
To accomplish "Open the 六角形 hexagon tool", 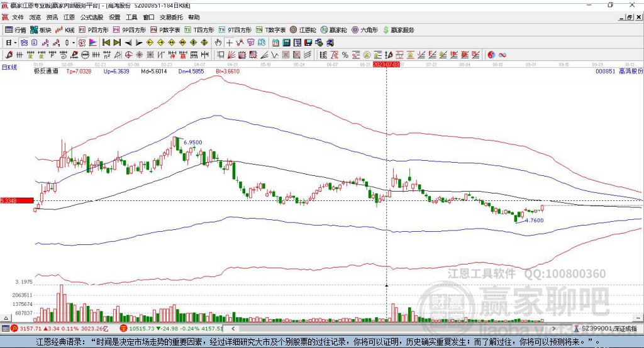I will pos(365,30).
